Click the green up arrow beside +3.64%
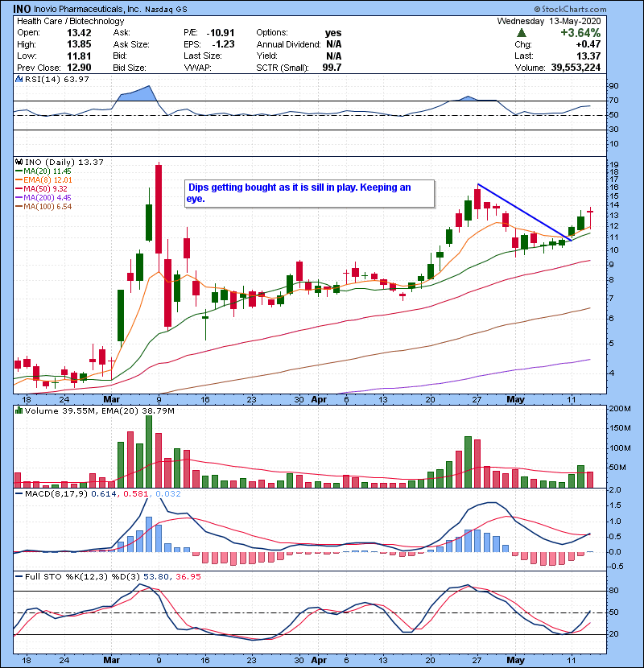This screenshot has height=668, width=644. point(522,33)
